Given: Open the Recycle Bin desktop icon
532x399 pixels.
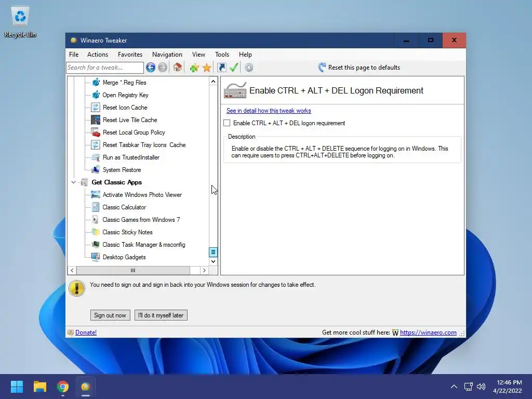Looking at the screenshot, I should tap(20, 22).
